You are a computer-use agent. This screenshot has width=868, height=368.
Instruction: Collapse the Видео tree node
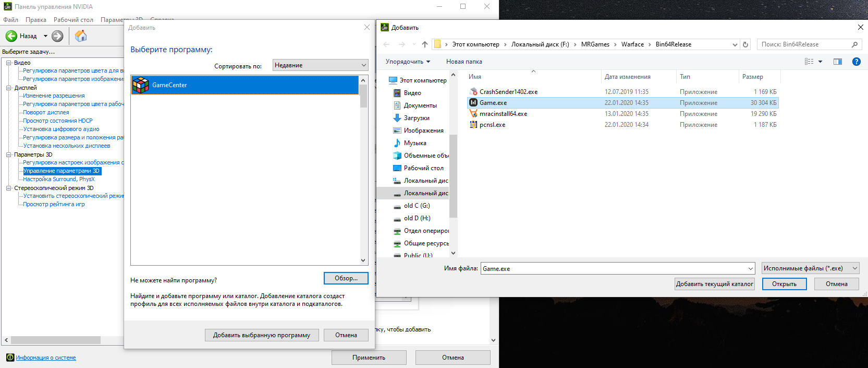point(9,63)
